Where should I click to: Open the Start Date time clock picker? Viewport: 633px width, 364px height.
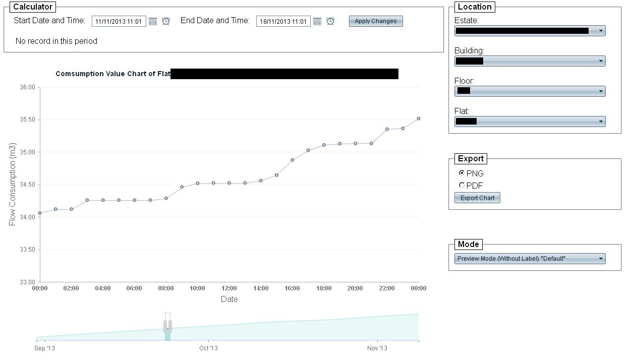click(166, 21)
